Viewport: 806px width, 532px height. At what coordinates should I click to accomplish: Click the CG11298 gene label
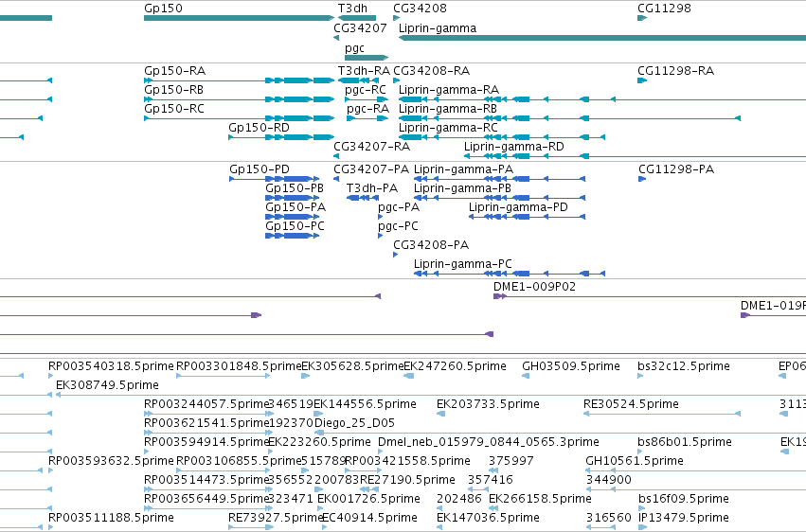[x=664, y=9]
